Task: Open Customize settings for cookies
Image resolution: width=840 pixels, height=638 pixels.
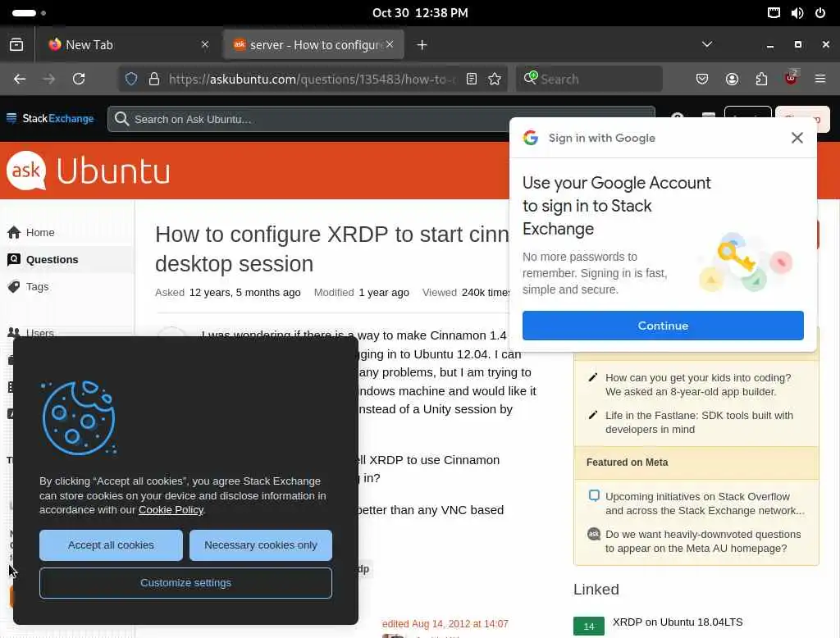Action: click(185, 583)
